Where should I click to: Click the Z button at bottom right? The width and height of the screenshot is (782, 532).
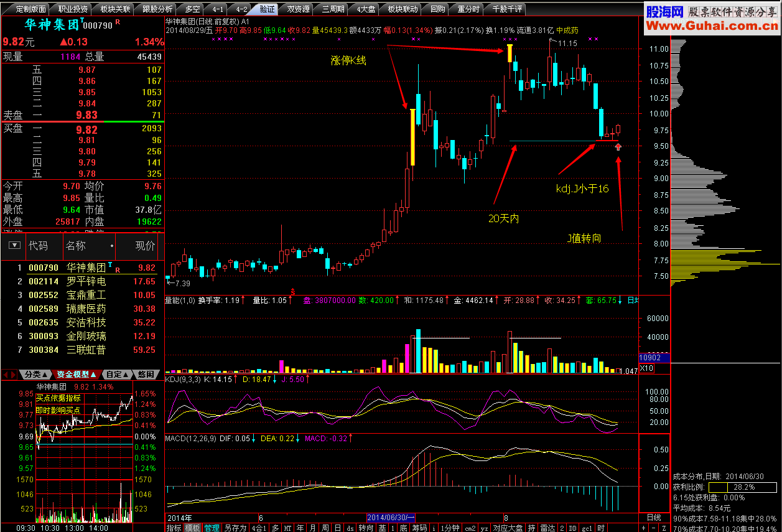pyautogui.click(x=663, y=528)
